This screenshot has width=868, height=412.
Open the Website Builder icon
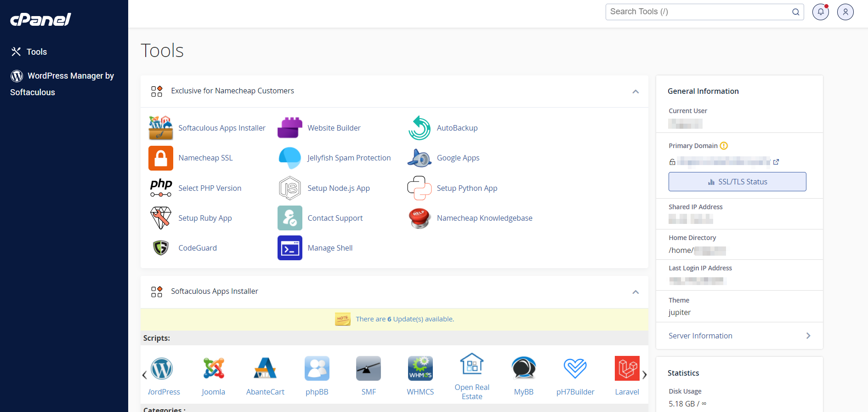(x=290, y=128)
